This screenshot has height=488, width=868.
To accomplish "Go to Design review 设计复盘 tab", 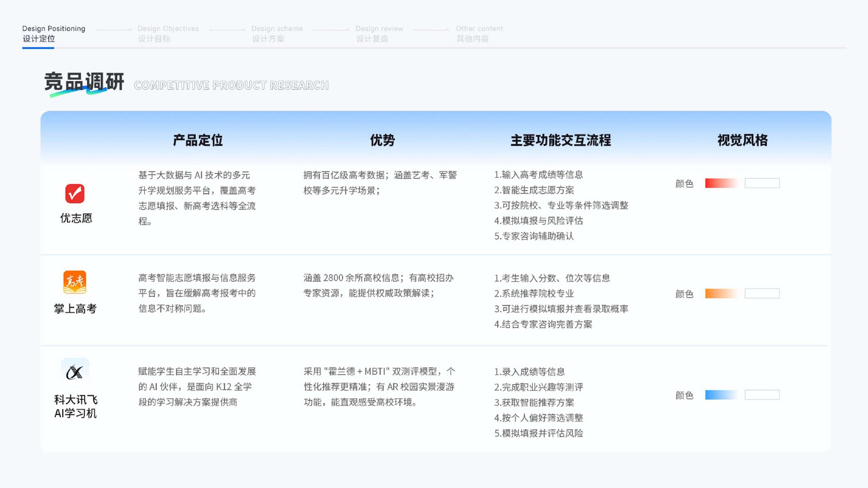I will click(379, 33).
